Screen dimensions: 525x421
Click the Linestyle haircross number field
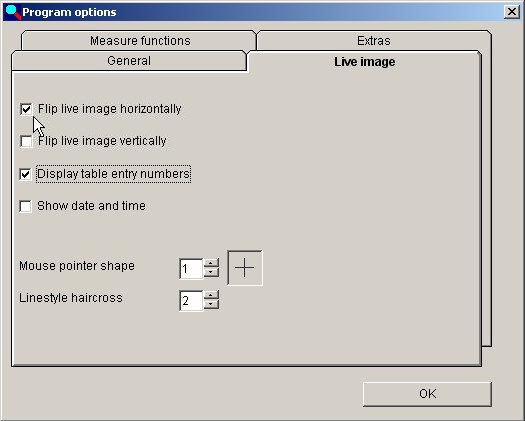click(191, 301)
